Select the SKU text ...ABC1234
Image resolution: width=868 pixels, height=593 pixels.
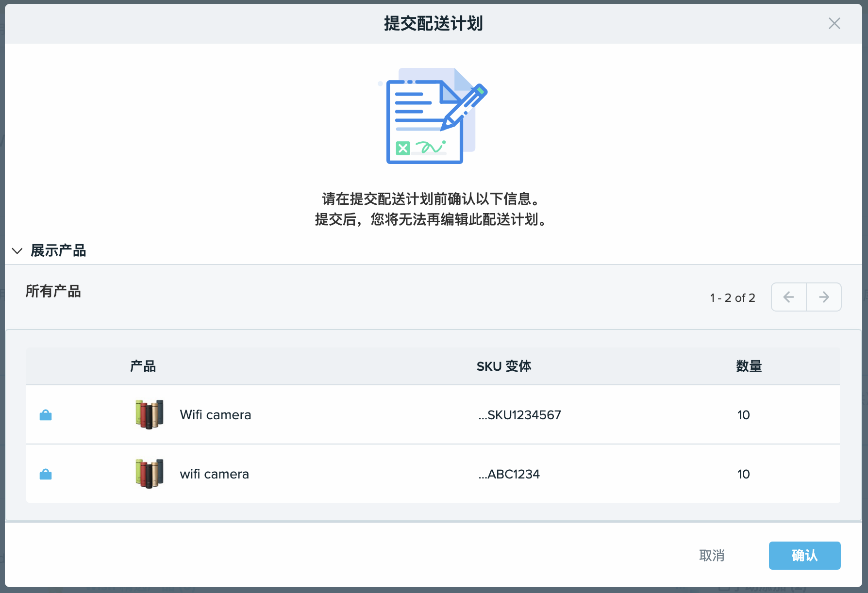coord(509,474)
